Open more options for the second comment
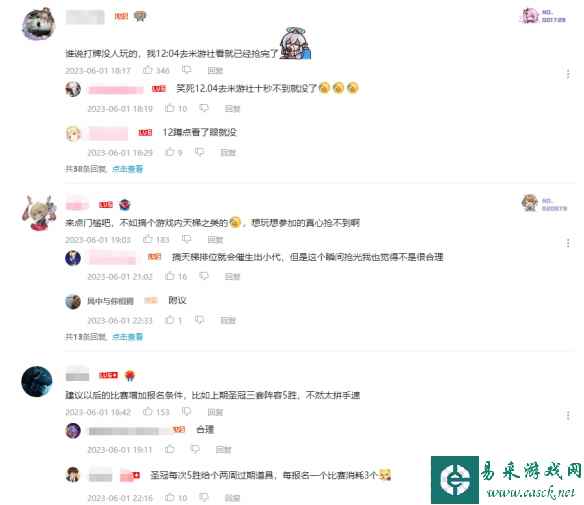 568,243
